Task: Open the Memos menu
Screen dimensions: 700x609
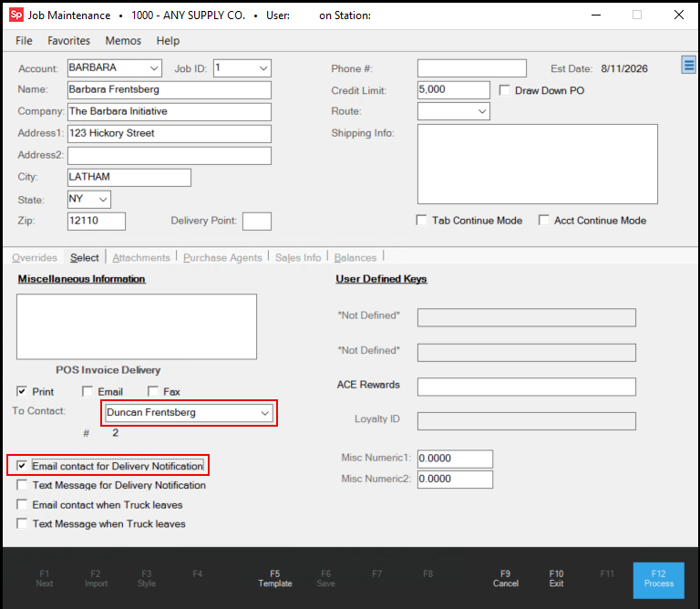Action: (x=123, y=41)
